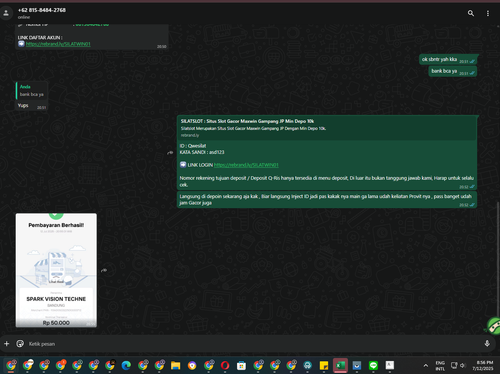Viewport: 500px width, 374px height.
Task: Open the LINE app from the taskbar
Action: 373,366
